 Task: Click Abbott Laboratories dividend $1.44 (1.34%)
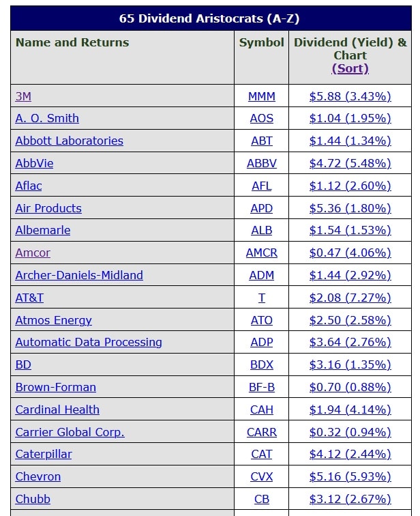[x=350, y=141]
